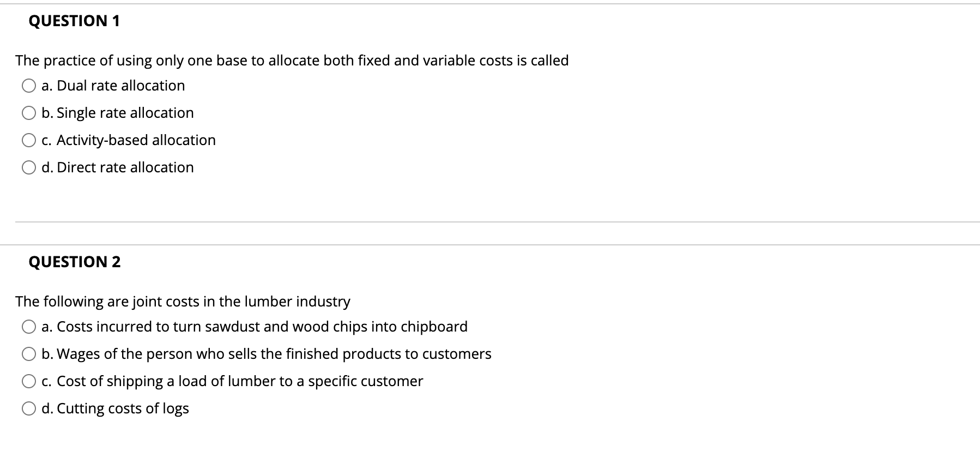Choose option b about wages of the seller
This screenshot has width=980, height=457.
29,353
